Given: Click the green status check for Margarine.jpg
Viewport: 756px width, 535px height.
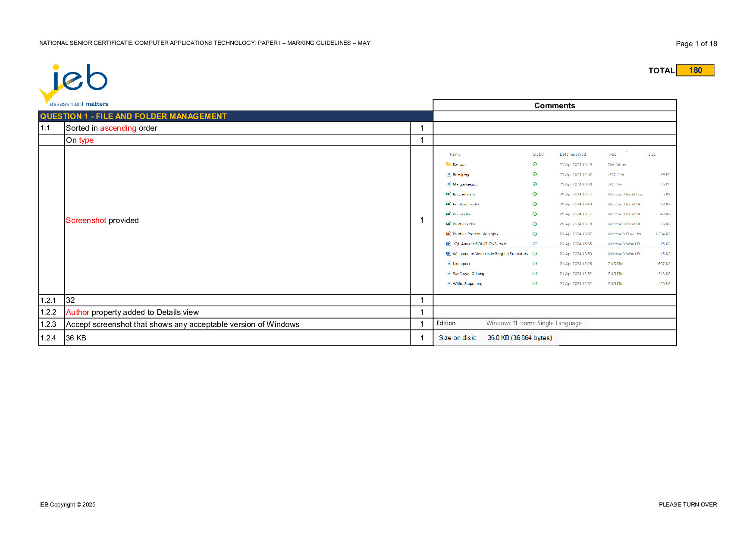Looking at the screenshot, I should click(x=535, y=184).
